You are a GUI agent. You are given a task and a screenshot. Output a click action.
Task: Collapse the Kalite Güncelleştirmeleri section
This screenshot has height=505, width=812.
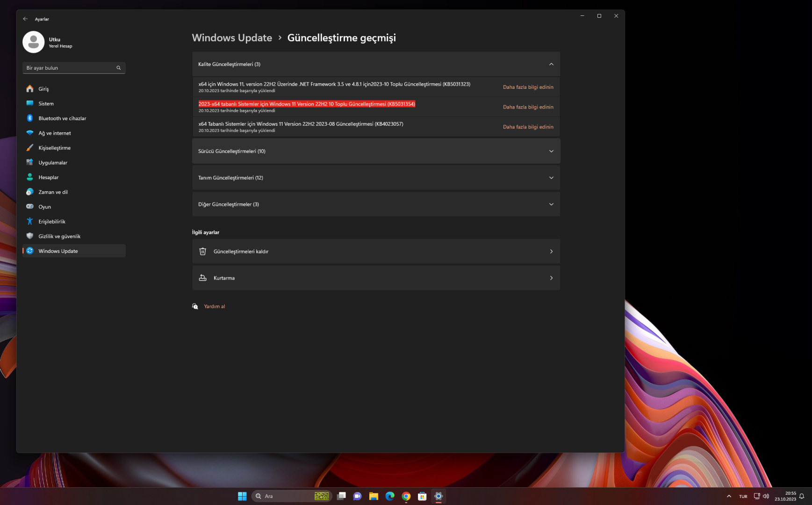click(x=551, y=64)
